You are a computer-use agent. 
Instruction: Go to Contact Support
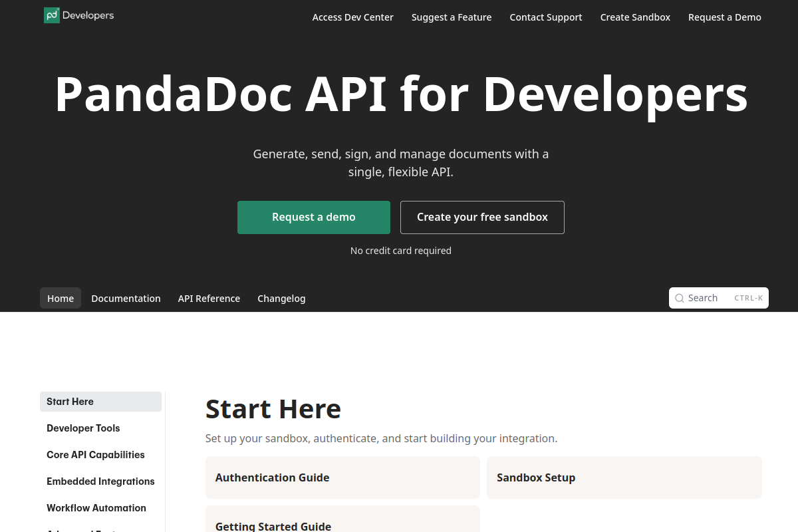pos(546,17)
